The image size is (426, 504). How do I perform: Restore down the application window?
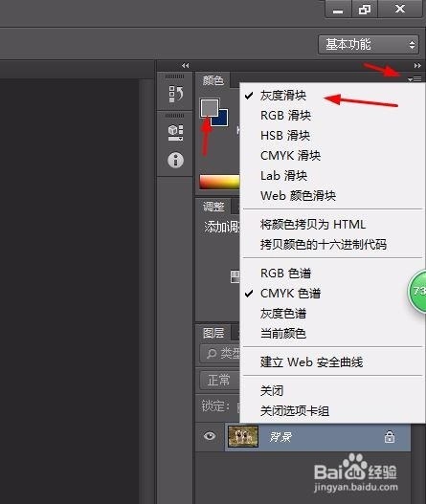pyautogui.click(x=364, y=9)
